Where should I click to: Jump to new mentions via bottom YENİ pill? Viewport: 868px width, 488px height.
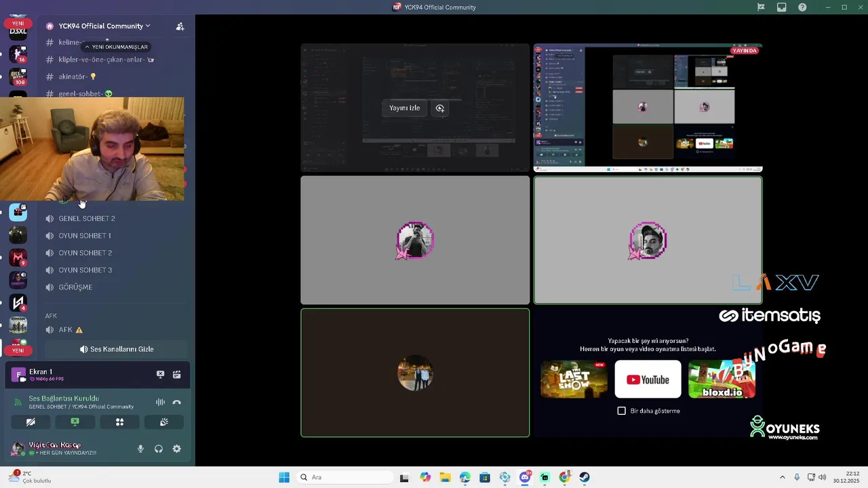tap(18, 350)
